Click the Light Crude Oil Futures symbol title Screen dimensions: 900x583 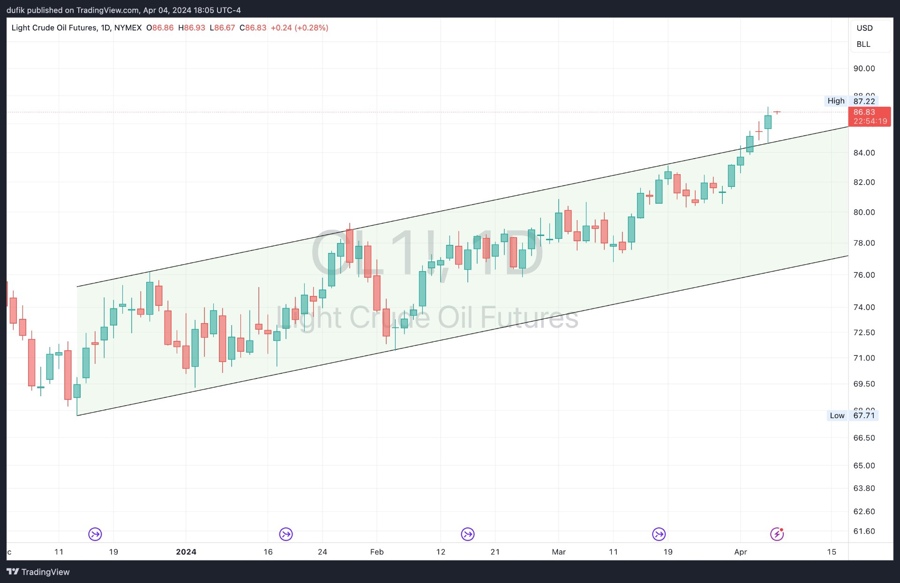pos(54,28)
